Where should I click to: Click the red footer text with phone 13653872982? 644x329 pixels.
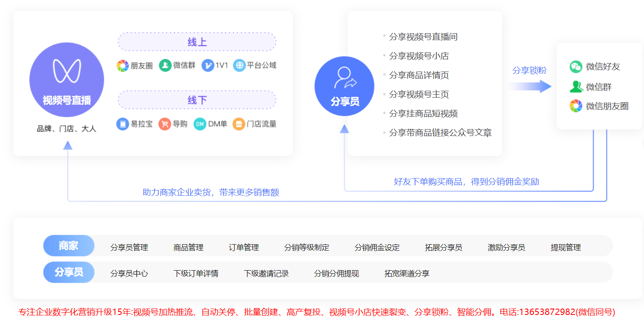pyautogui.click(x=316, y=312)
